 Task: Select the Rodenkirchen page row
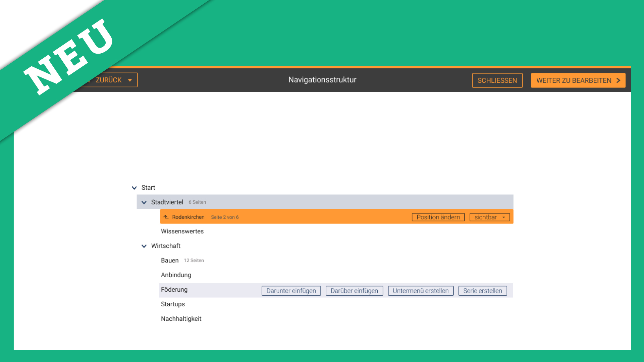[336, 217]
